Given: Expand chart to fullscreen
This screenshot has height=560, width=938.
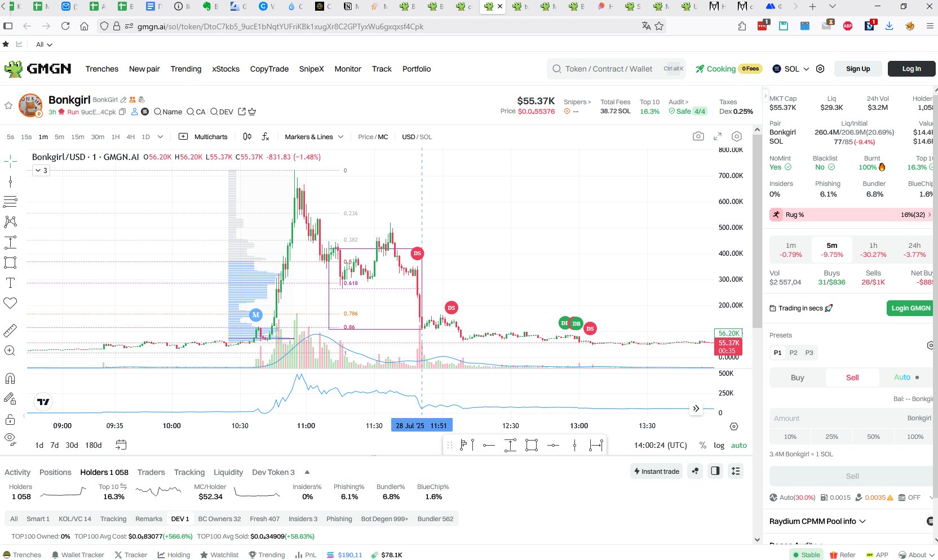Looking at the screenshot, I should (718, 136).
